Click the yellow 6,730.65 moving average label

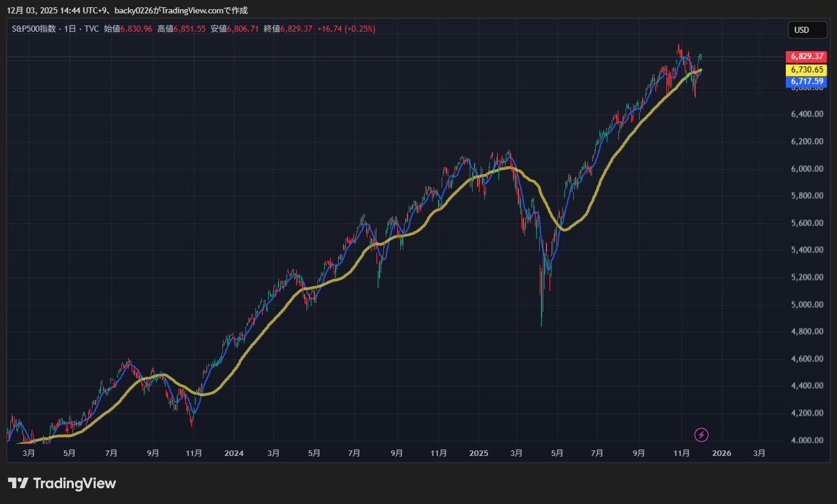[807, 70]
